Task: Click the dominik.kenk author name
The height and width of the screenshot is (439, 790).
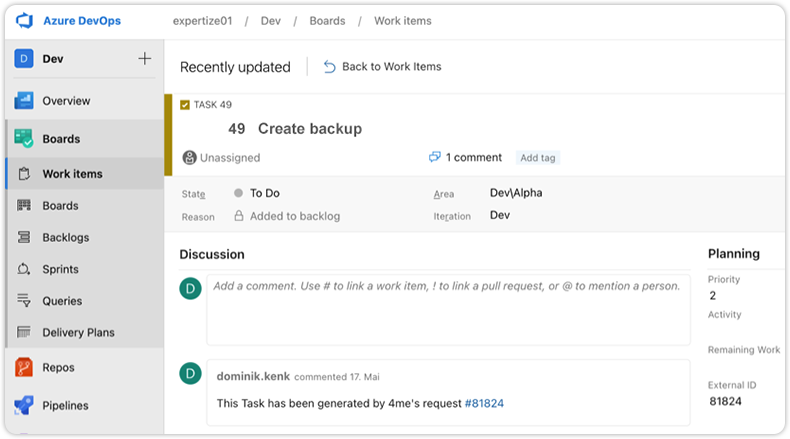Action: tap(253, 377)
